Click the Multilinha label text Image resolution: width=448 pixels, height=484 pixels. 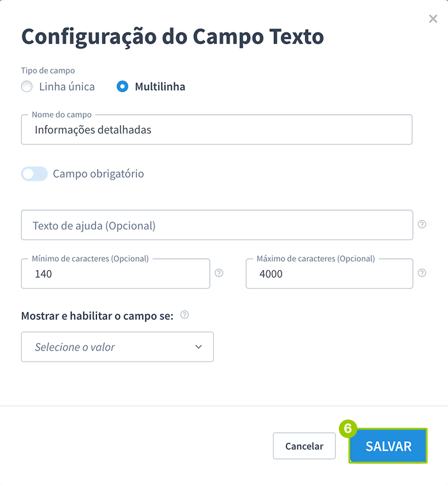coord(160,87)
